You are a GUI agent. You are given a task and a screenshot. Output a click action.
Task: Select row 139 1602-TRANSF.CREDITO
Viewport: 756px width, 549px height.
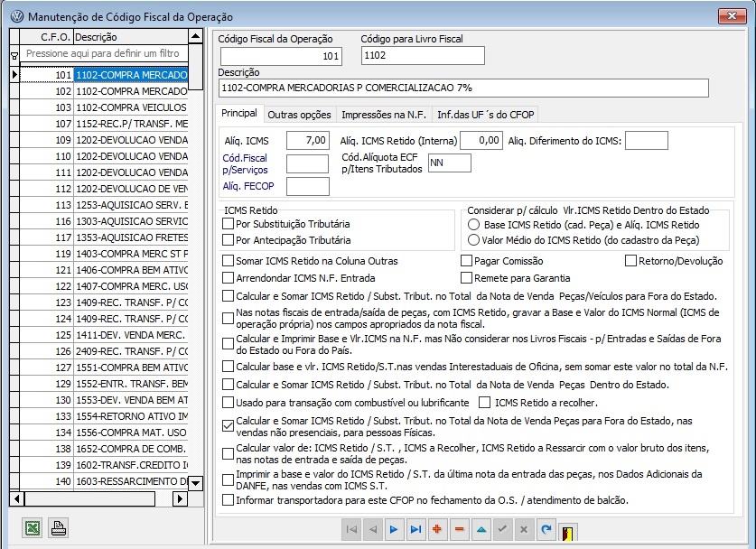(104, 465)
